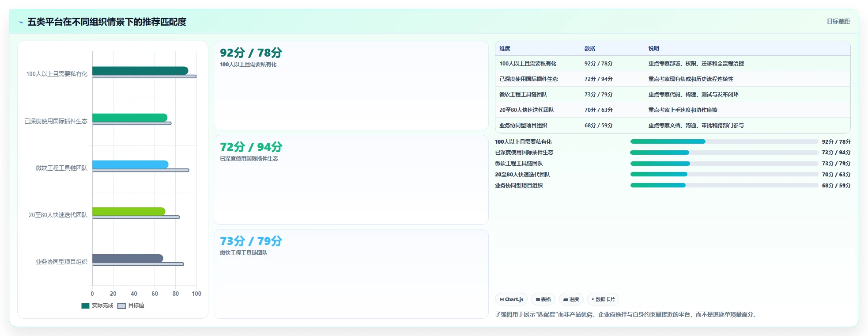Toggle the 目标值 legend swatch in chart

(x=122, y=305)
